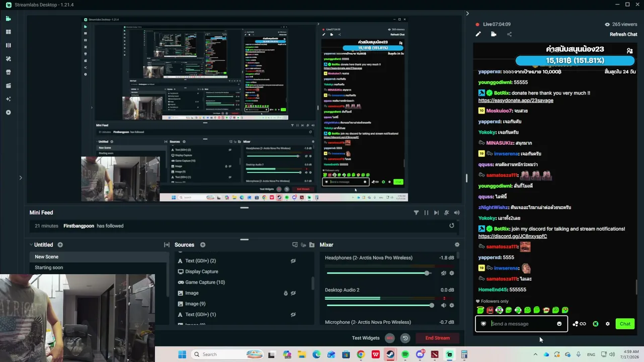
Task: Unmute the Headphones mixer channel
Action: click(x=443, y=273)
